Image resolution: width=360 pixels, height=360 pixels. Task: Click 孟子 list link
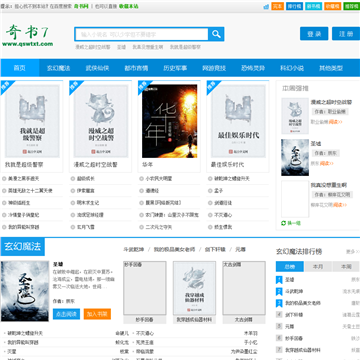point(218,191)
